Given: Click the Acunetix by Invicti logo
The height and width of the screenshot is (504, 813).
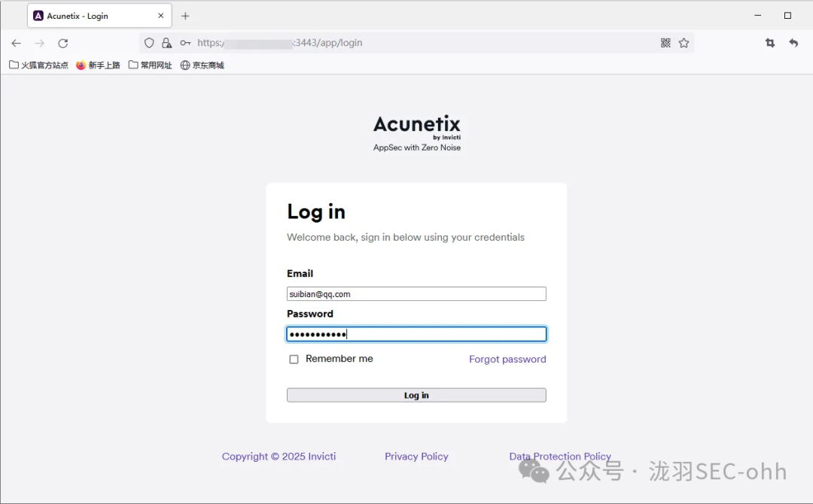Looking at the screenshot, I should pyautogui.click(x=417, y=127).
